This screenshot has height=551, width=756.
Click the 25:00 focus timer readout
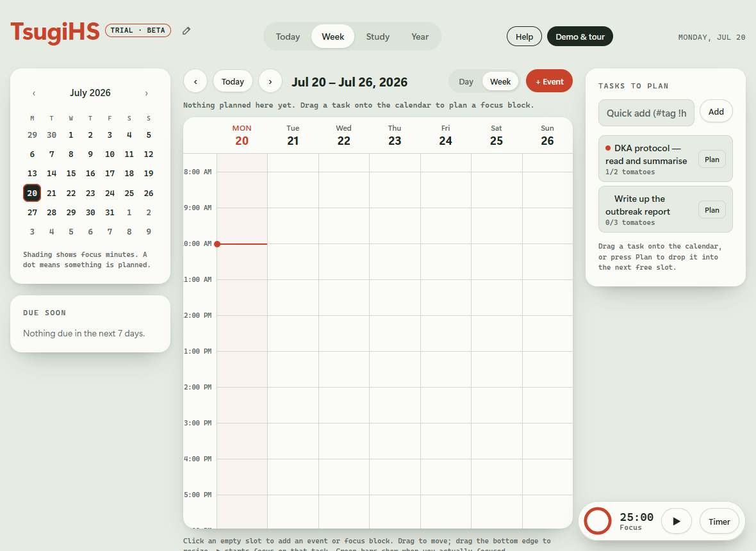[x=636, y=517]
